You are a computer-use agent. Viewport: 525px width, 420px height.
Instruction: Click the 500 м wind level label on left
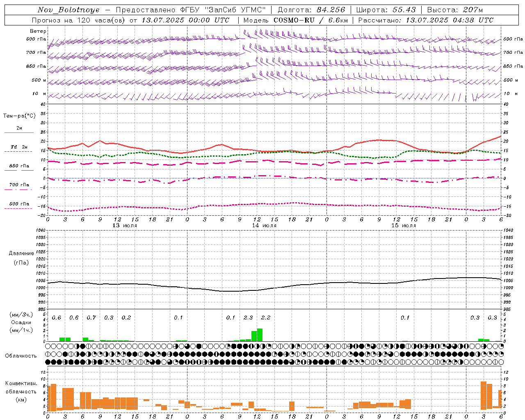(x=39, y=80)
